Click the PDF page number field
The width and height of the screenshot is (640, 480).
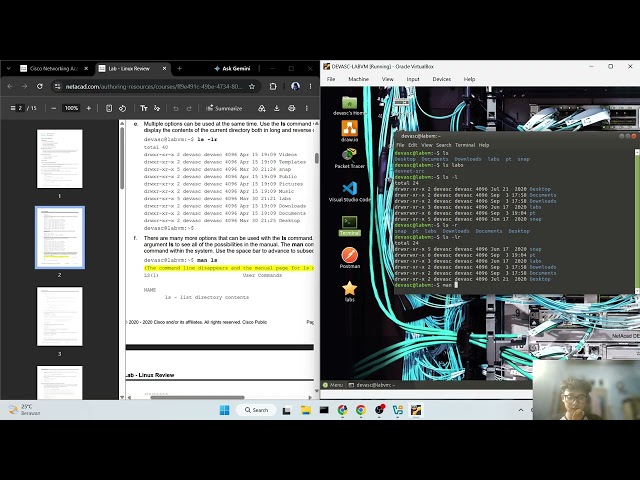tap(20, 108)
